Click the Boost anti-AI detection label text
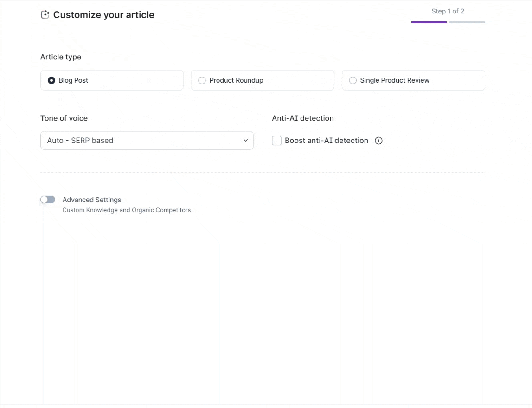532x408 pixels. coord(327,141)
